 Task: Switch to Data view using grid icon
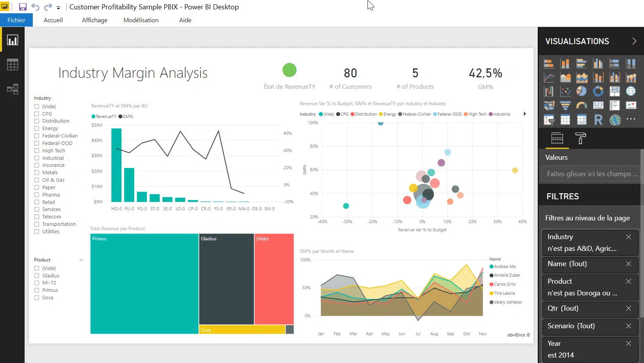(x=12, y=64)
